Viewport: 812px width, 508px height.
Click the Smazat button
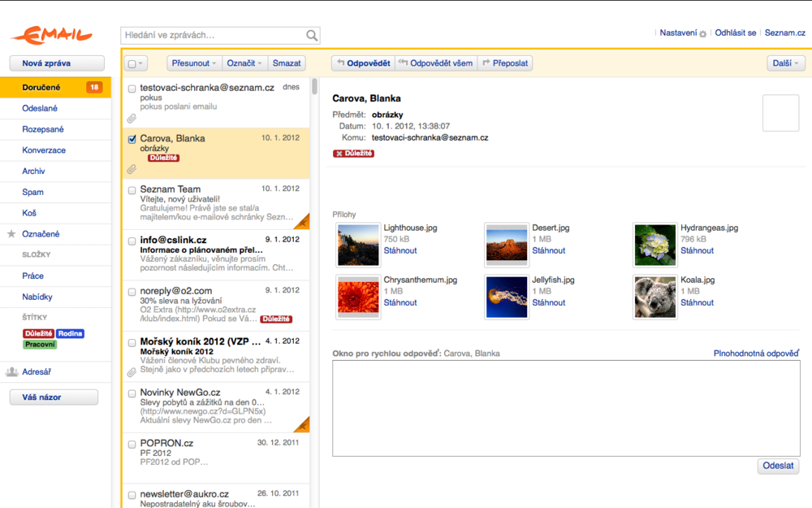[287, 63]
